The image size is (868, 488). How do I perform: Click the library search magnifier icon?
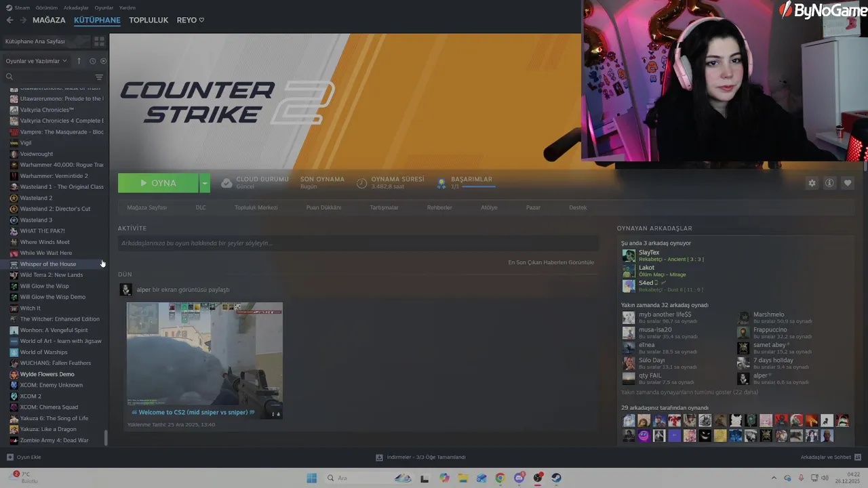(9, 77)
